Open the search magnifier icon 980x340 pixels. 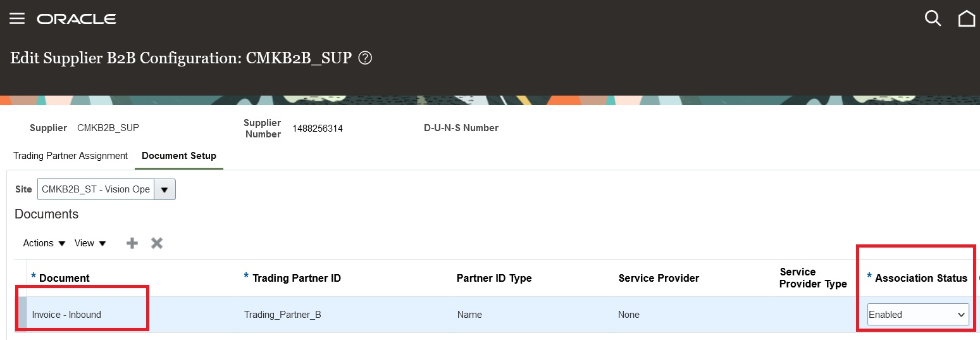tap(933, 18)
